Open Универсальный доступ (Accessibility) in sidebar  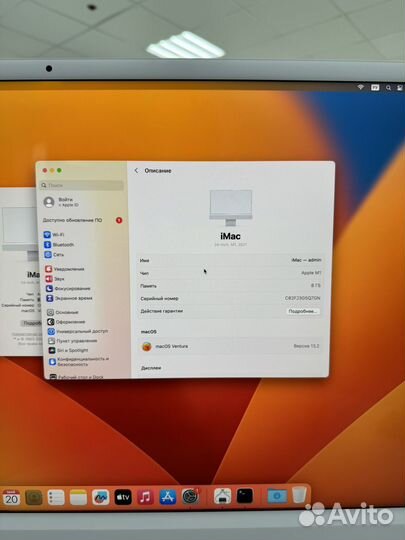coord(78,331)
